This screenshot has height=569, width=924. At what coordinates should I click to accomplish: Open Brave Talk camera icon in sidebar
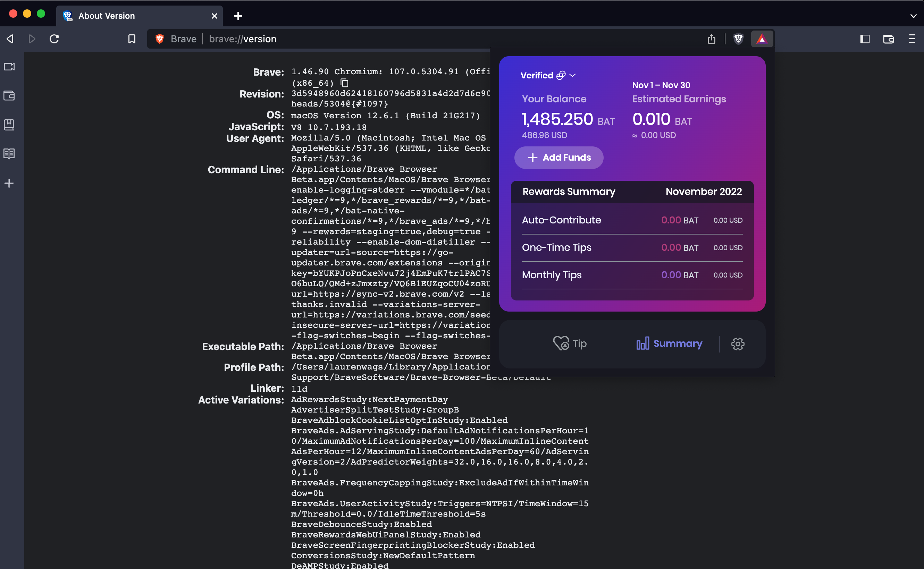(x=9, y=67)
